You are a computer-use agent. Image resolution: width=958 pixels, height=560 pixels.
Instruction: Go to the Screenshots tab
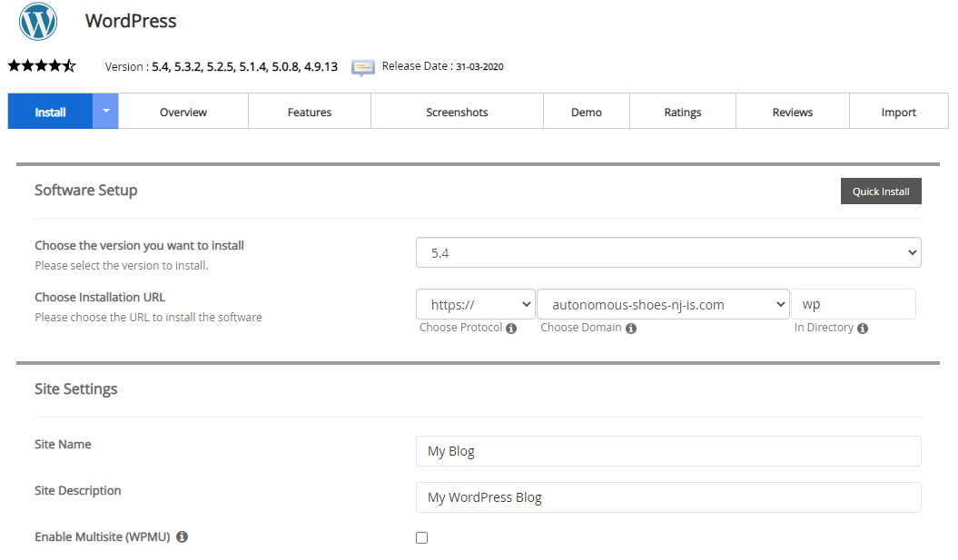[x=457, y=112]
